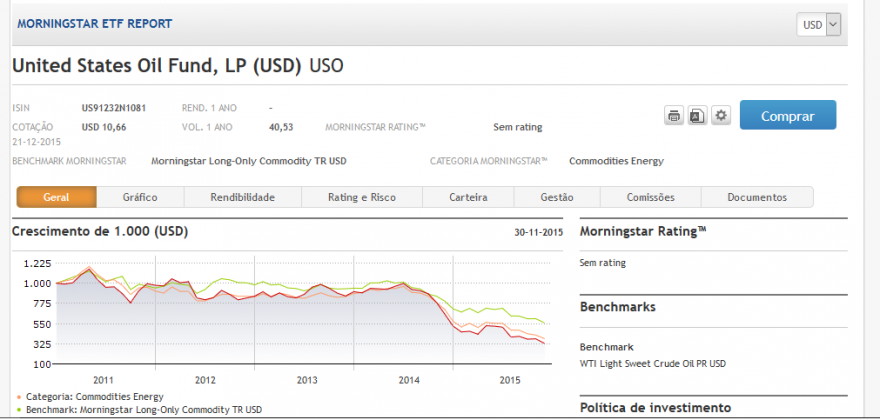Click the green Benchmark legend dot

[x=20, y=410]
